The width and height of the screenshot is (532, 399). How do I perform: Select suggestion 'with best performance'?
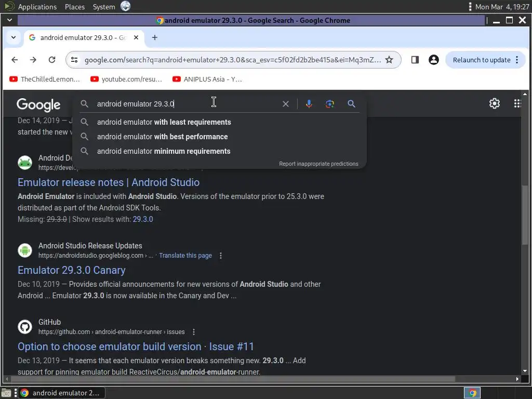[x=219, y=137]
